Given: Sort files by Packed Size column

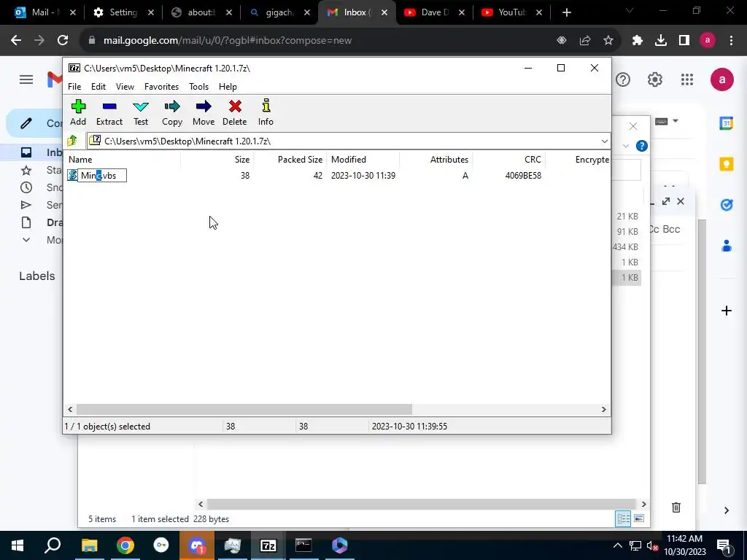Looking at the screenshot, I should point(290,160).
